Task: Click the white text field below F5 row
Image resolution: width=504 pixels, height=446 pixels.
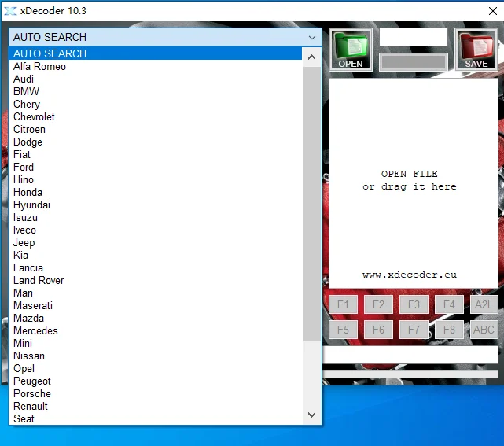Action: [410, 355]
